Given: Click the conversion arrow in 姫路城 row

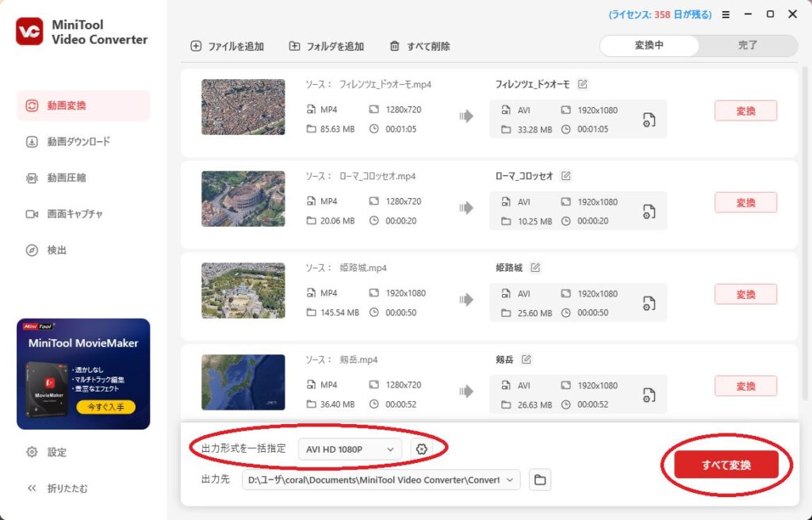Looking at the screenshot, I should 466,300.
